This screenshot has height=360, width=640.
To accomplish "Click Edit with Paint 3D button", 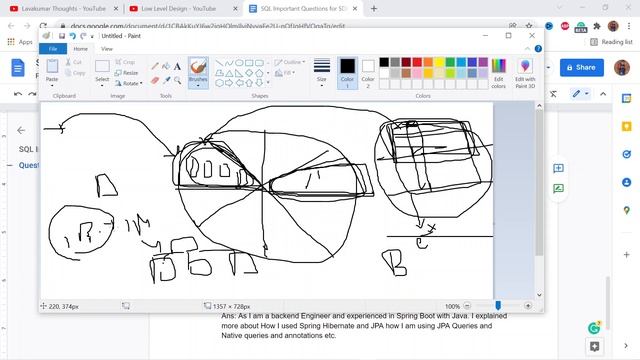I will (525, 73).
